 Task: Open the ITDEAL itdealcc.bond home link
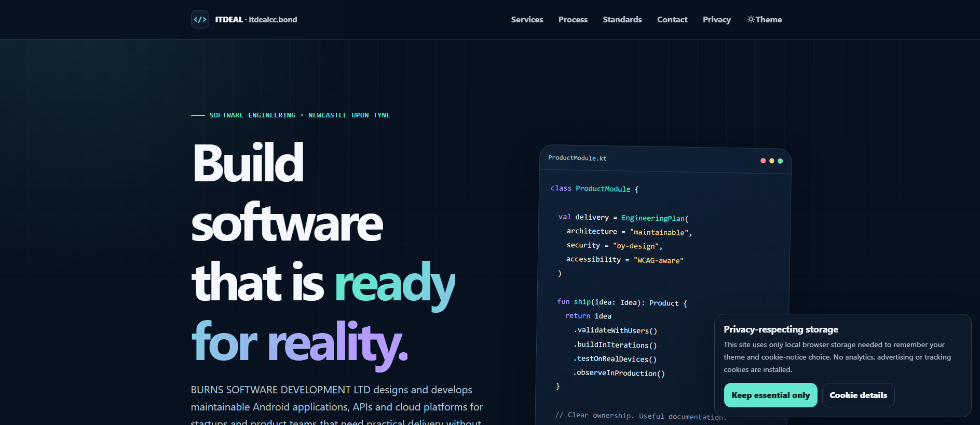(244, 19)
